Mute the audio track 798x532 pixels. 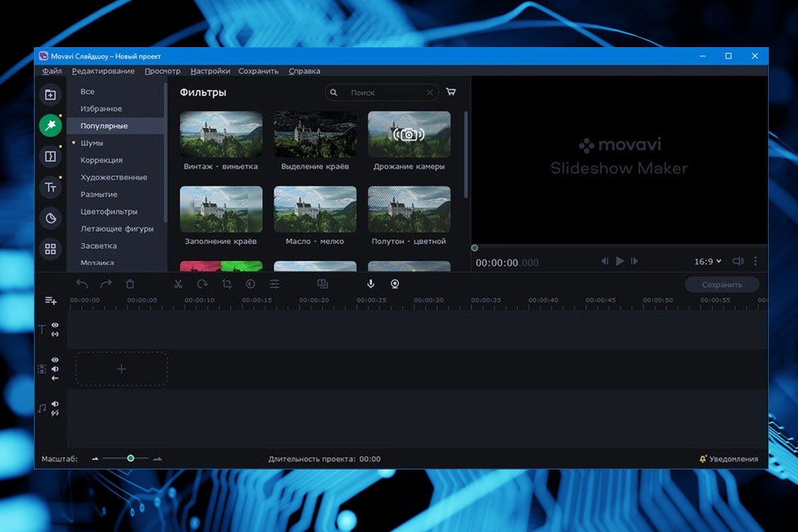(55, 404)
